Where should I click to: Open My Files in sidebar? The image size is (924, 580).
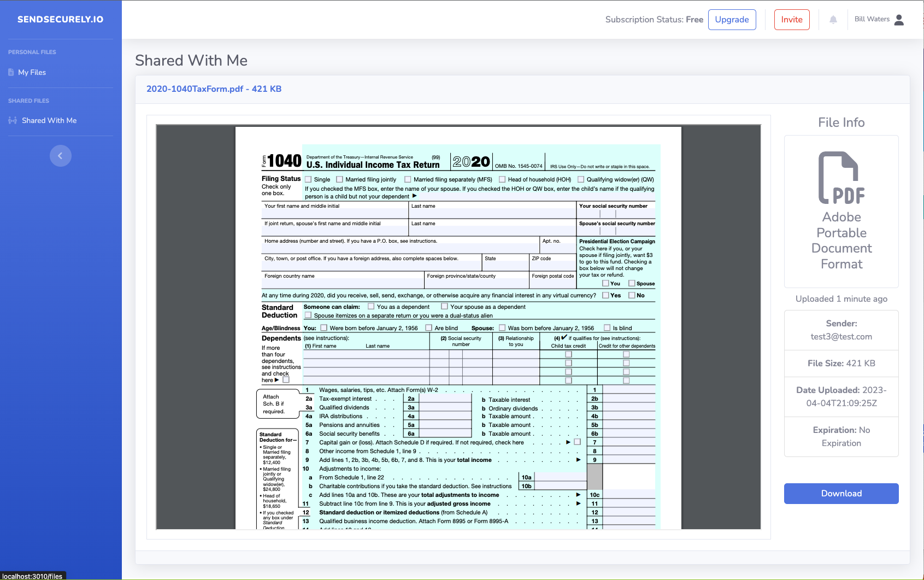(x=32, y=72)
